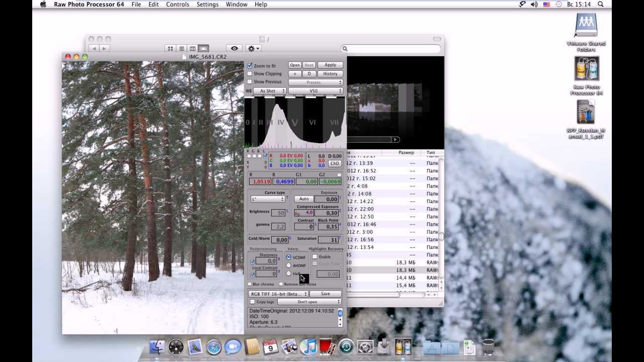Select the AHDMF interpolation radio button
Screen dimensions: 644x362
click(x=289, y=265)
